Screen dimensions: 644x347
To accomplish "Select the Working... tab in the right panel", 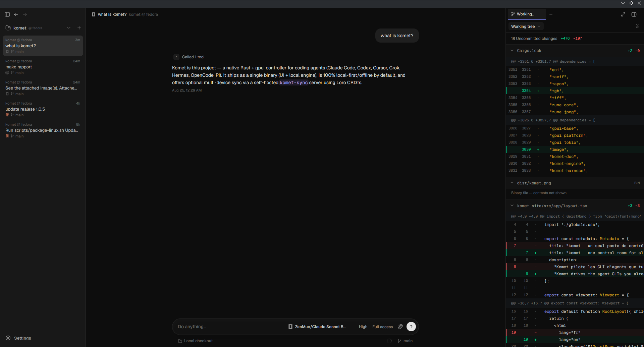I will pyautogui.click(x=527, y=14).
